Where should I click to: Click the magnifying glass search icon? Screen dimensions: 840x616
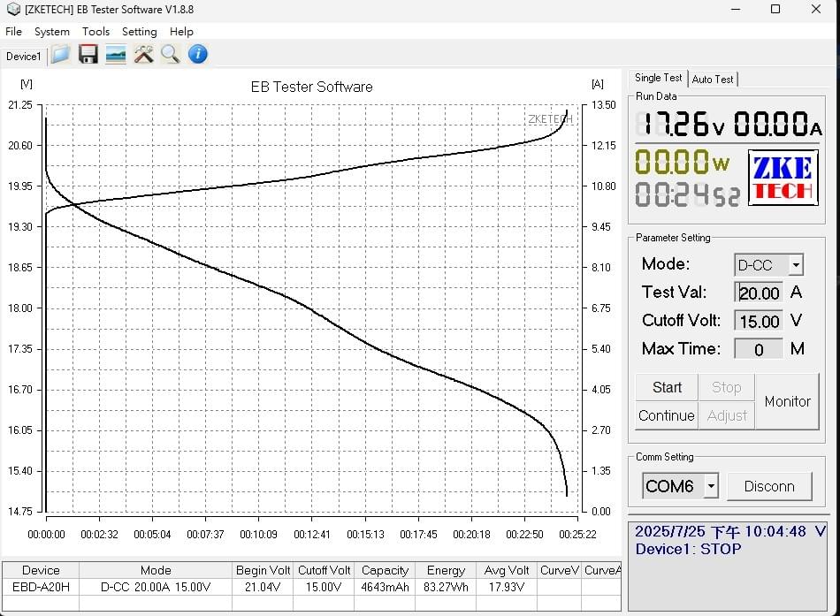[x=171, y=55]
